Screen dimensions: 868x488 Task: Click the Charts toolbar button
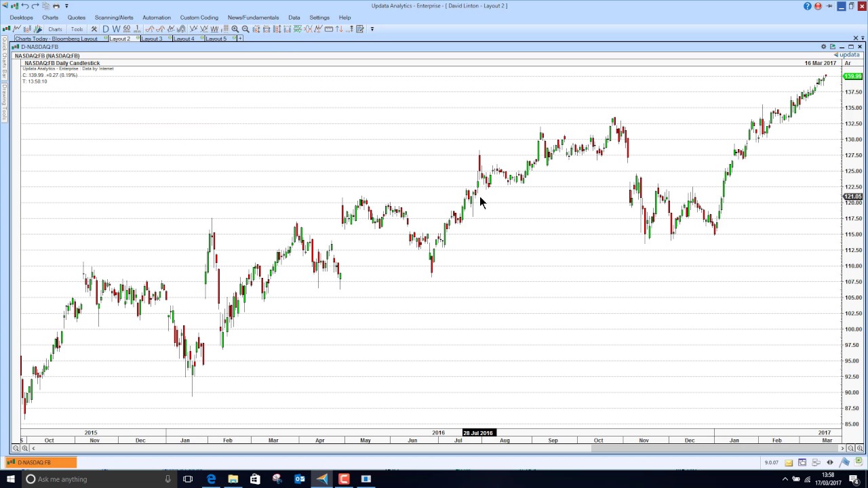coord(55,29)
